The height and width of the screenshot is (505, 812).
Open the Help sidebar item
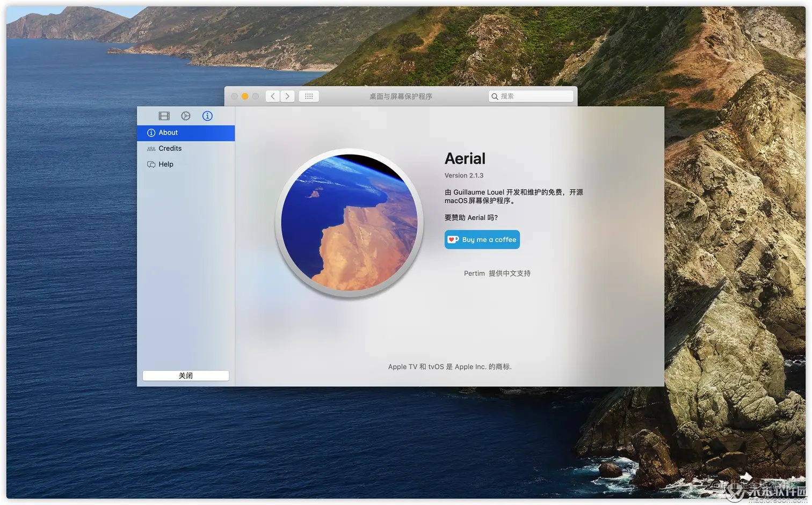[186, 165]
